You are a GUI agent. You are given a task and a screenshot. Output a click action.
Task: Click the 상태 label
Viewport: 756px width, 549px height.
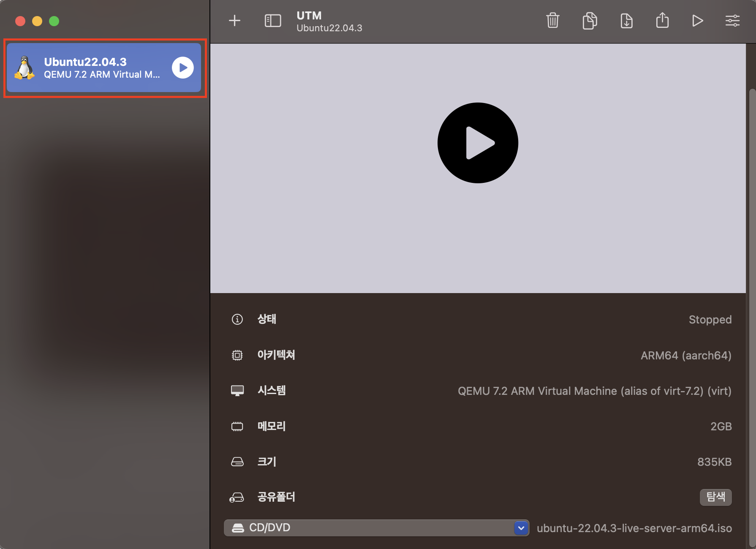(x=267, y=319)
